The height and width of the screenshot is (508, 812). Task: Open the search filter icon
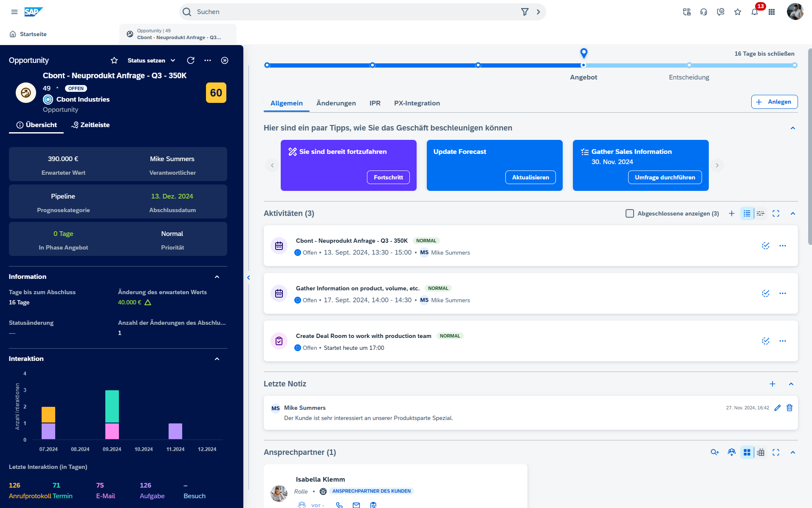tap(525, 12)
